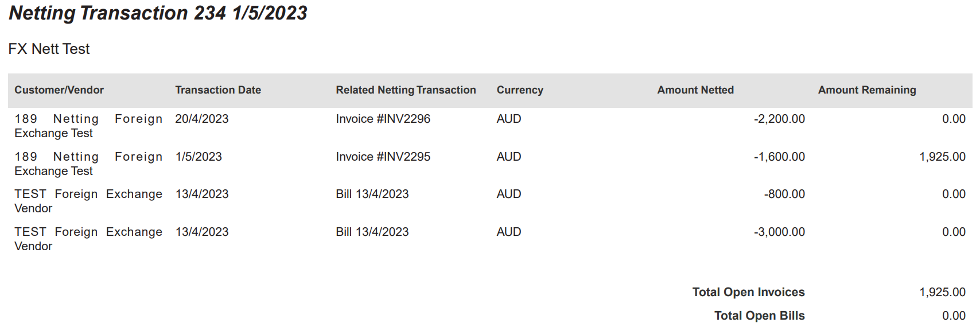
Task: Open the Bill 13/4/2023 link in the -3,000.00 row
Action: click(x=372, y=232)
